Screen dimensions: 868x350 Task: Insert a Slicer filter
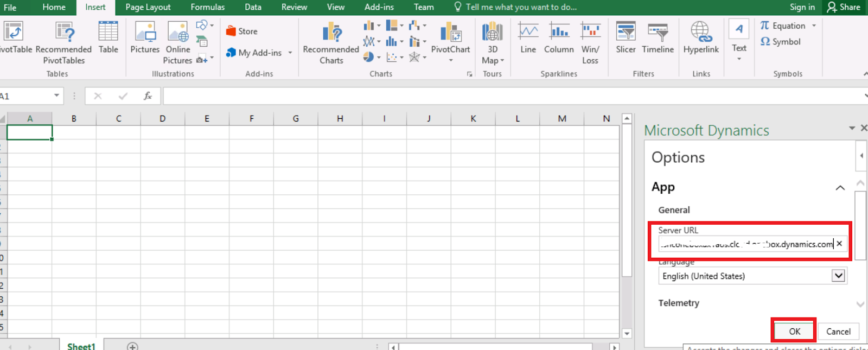[626, 38]
